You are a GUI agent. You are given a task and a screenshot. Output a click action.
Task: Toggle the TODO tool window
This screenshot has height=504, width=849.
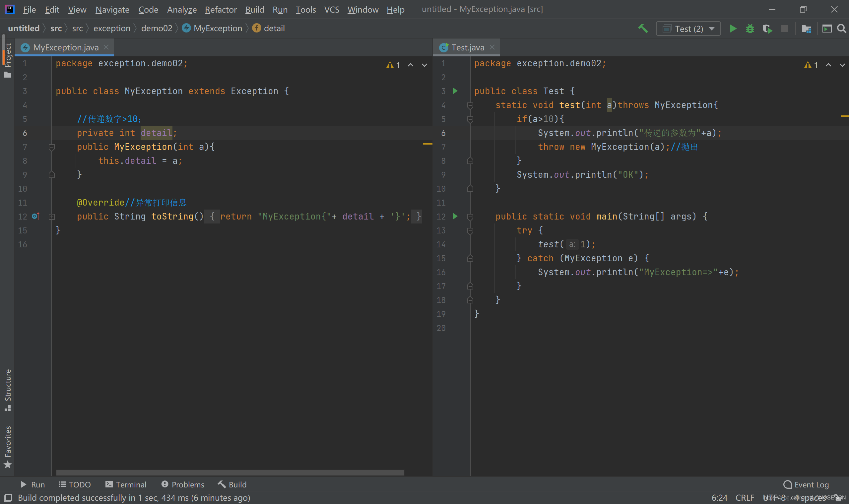(x=75, y=484)
